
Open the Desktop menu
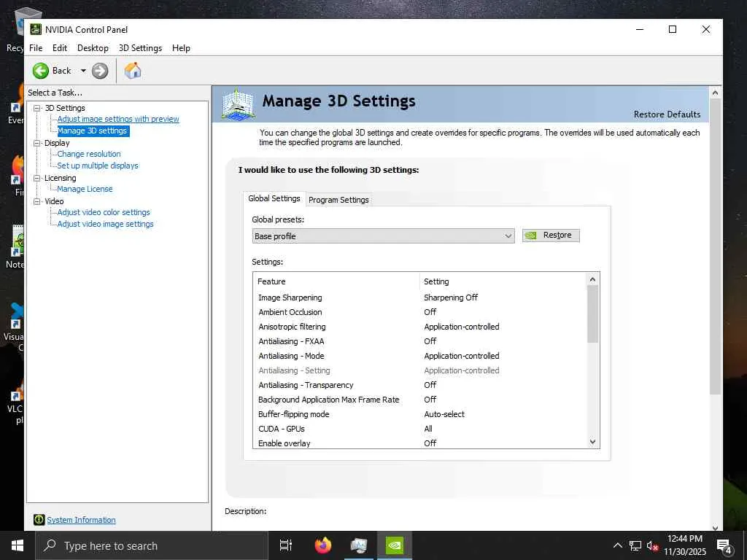[93, 48]
